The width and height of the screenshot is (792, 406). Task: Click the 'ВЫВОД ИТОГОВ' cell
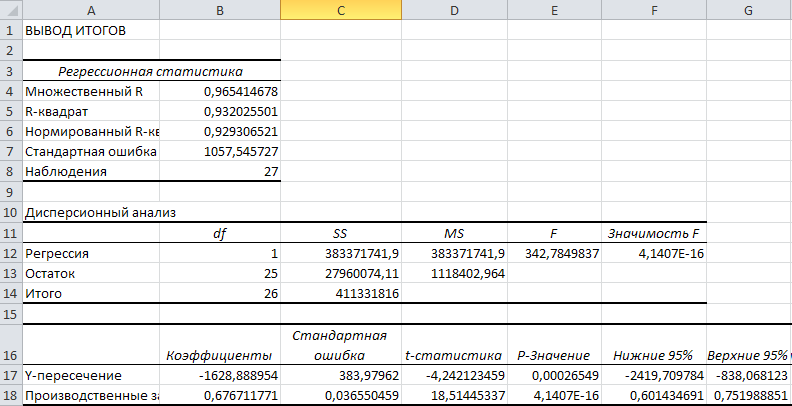91,30
